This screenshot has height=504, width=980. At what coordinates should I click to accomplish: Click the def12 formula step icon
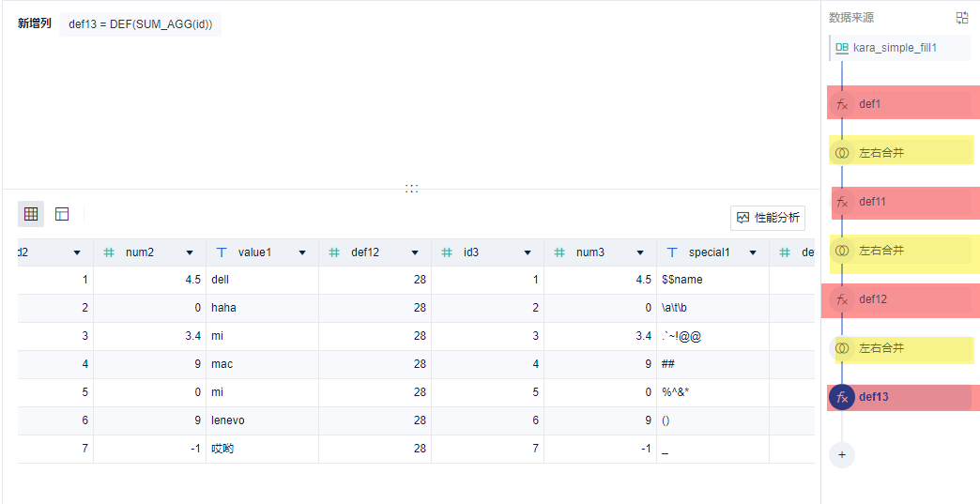(x=842, y=299)
